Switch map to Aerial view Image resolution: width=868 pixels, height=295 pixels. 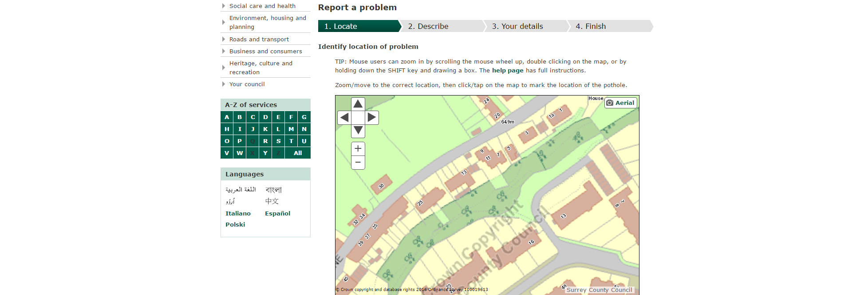click(x=621, y=103)
